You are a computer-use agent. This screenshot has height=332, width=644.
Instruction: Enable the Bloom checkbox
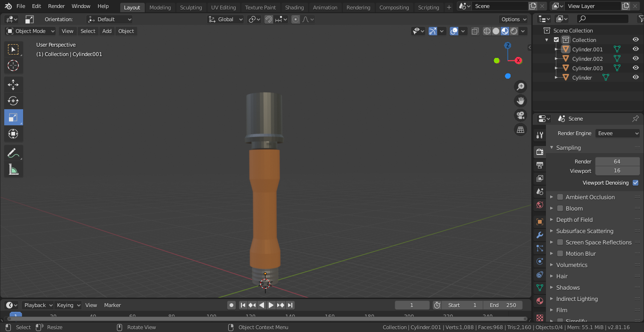(560, 208)
